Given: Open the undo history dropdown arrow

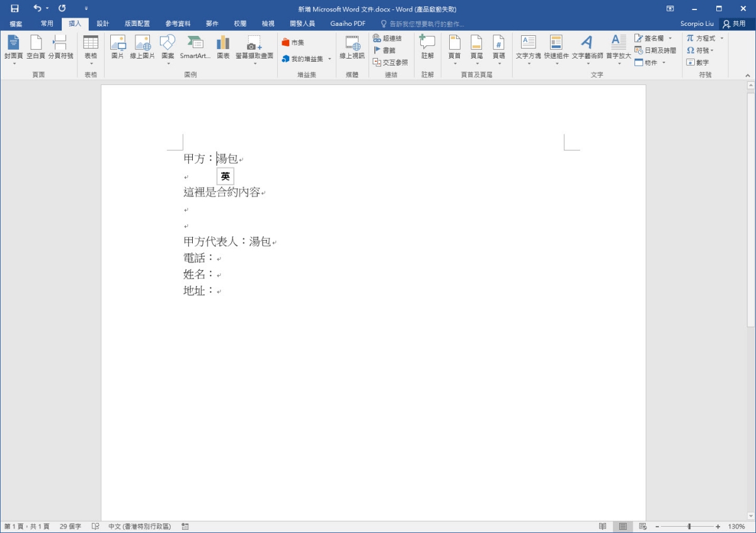Looking at the screenshot, I should coord(47,9).
